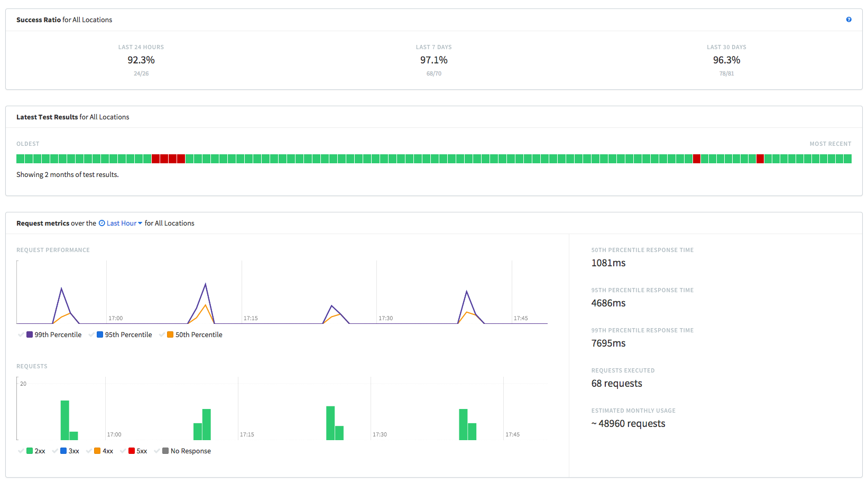The image size is (868, 484).
Task: Click the 24/26 count under last 24 hours
Action: (141, 73)
